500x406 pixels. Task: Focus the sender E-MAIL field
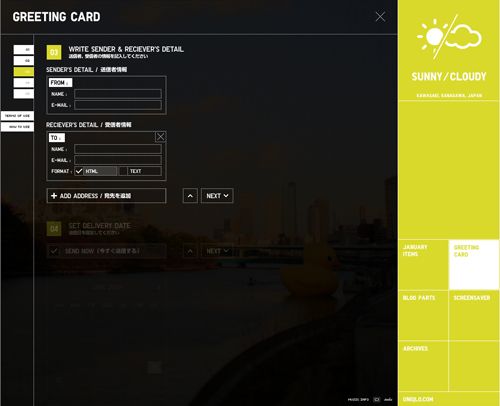118,105
